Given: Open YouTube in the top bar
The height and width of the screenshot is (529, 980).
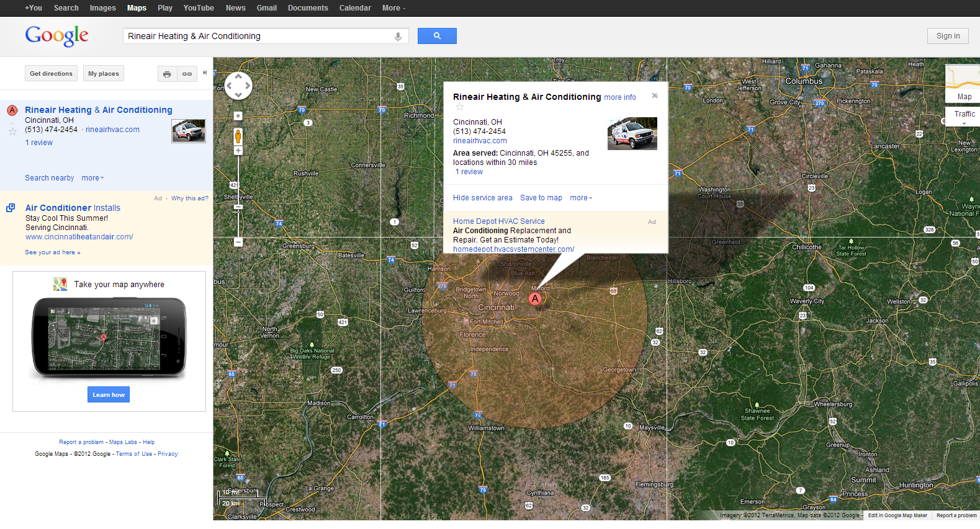Looking at the screenshot, I should pos(199,8).
